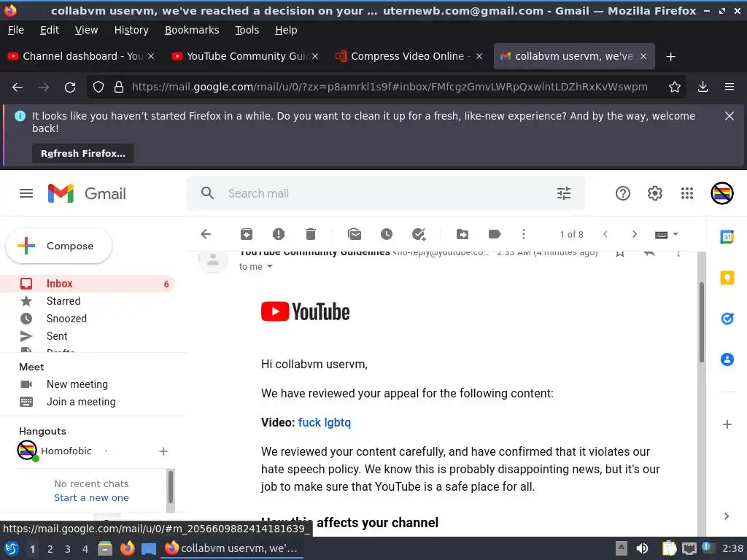747x560 pixels.
Task: Open Google Keep side panel
Action: 727,278
